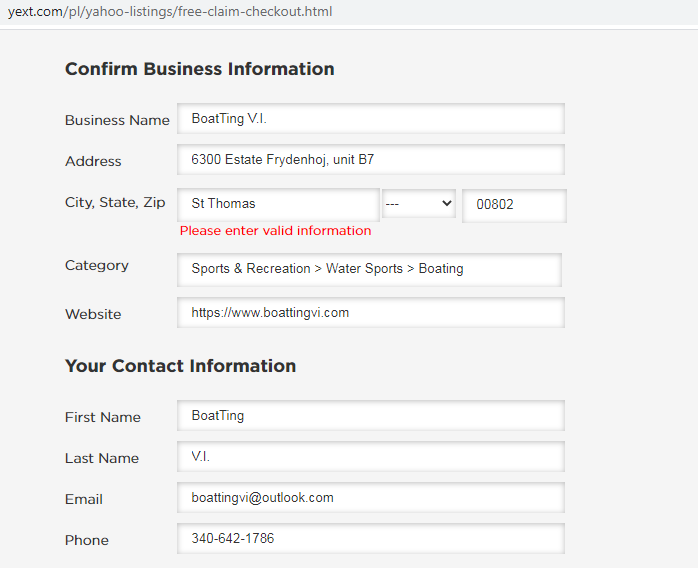Click the Category field with Sports & Recreation
This screenshot has width=698, height=568.
(369, 269)
